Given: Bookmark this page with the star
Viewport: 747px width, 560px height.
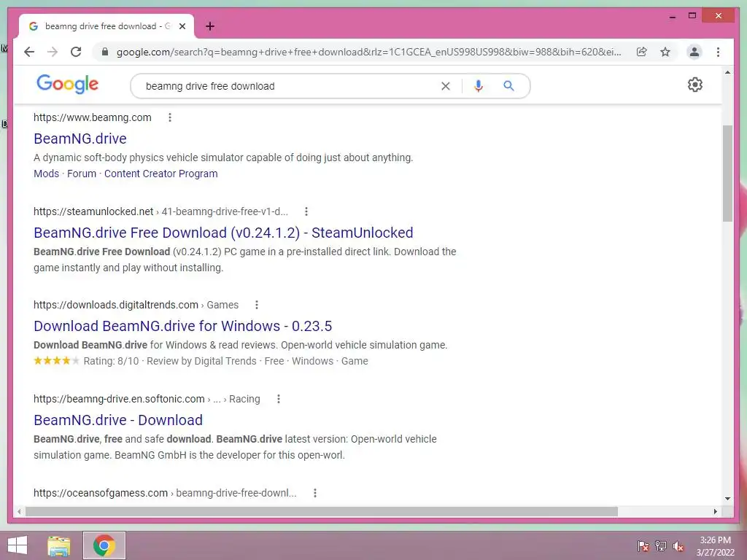Looking at the screenshot, I should coord(665,52).
